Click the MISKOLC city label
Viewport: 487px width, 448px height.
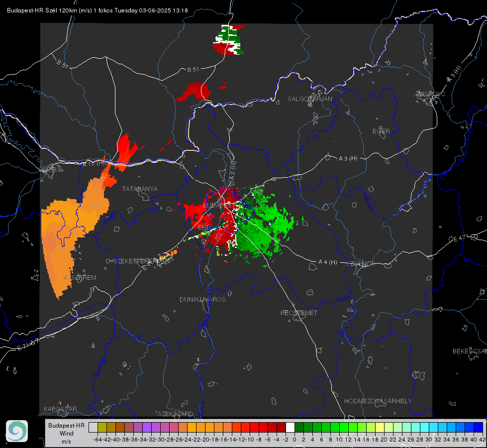coord(431,94)
